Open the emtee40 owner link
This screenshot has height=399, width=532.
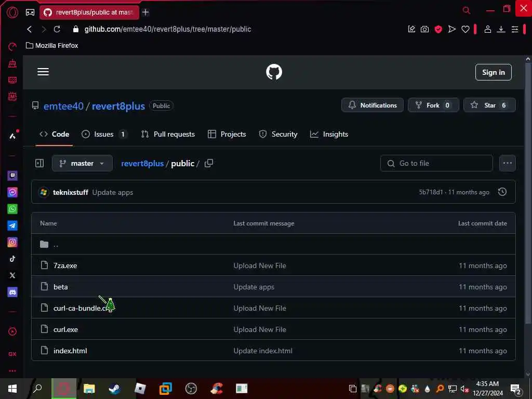pos(63,106)
